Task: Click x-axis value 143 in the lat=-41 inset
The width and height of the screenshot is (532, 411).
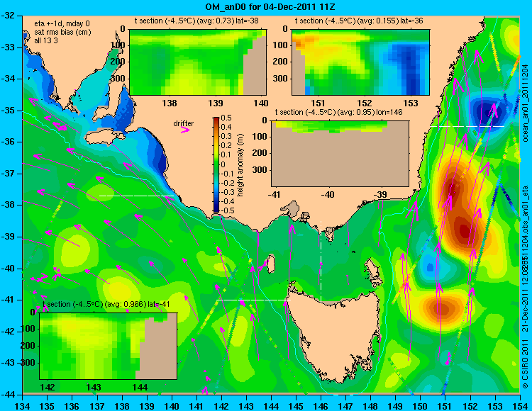Action: pos(94,388)
